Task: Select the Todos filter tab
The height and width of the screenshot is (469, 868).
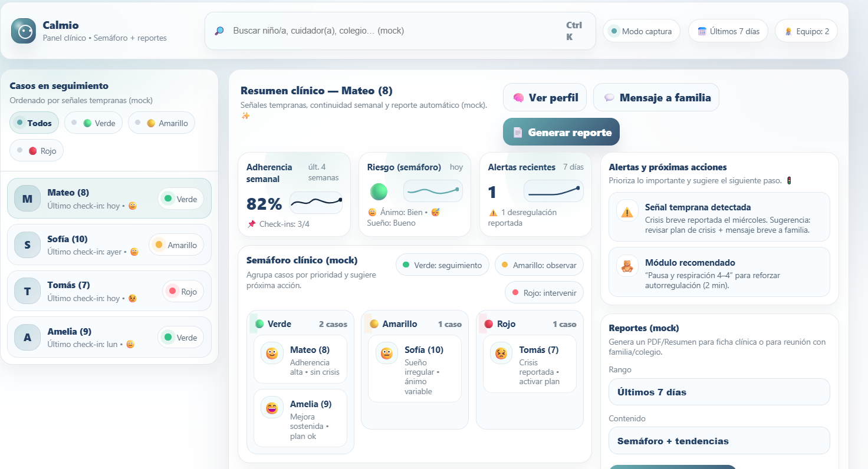Action: click(34, 123)
